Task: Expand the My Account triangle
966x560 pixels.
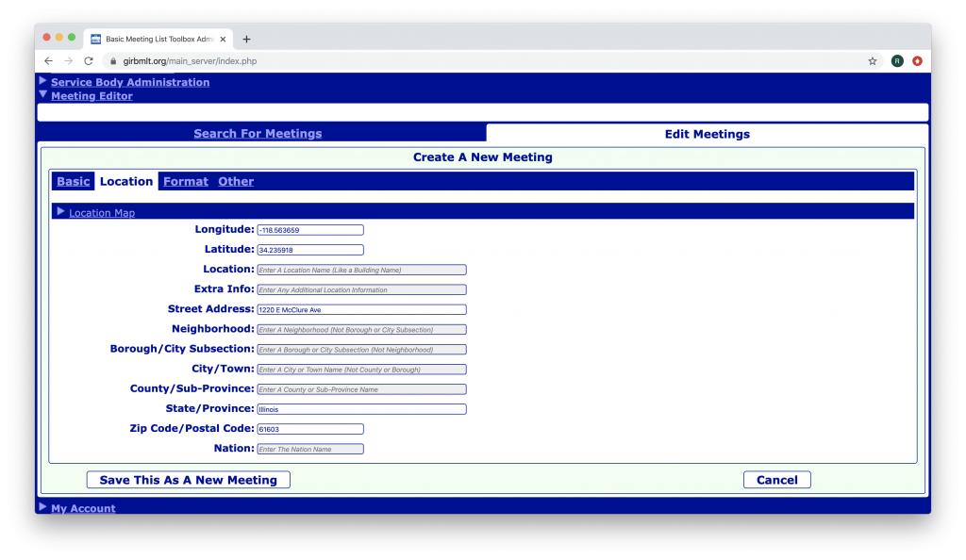Action: tap(42, 506)
